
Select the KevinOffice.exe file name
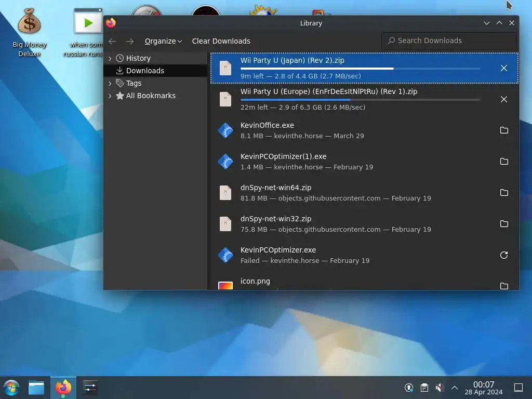[x=268, y=125]
